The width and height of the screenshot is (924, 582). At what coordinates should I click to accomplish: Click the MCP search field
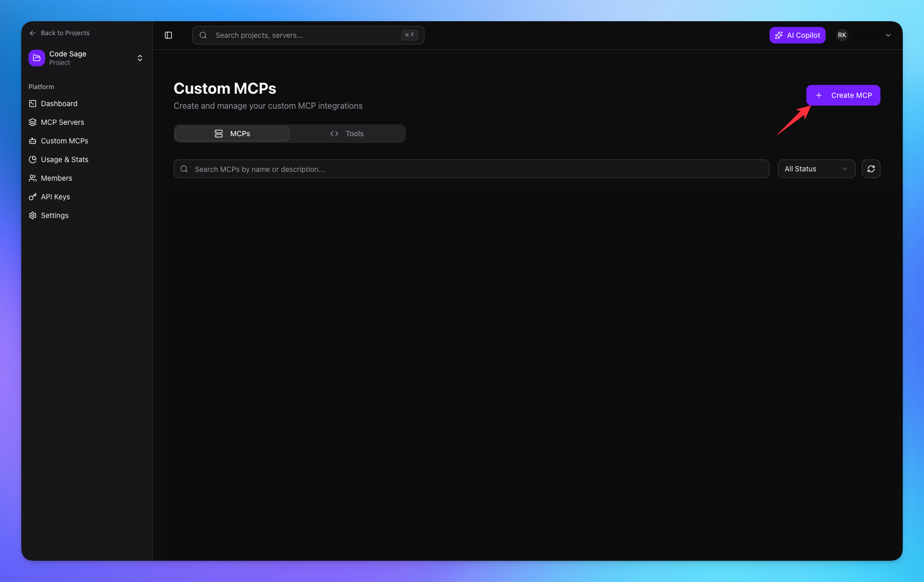click(x=471, y=169)
